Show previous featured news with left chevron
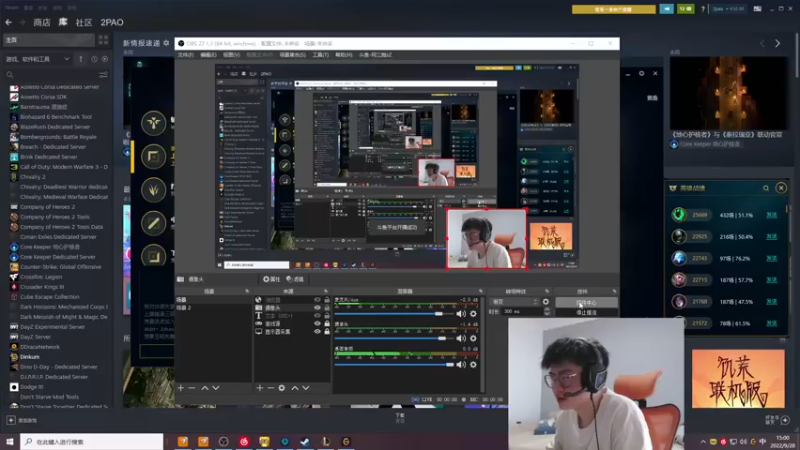The image size is (800, 450). 762,44
